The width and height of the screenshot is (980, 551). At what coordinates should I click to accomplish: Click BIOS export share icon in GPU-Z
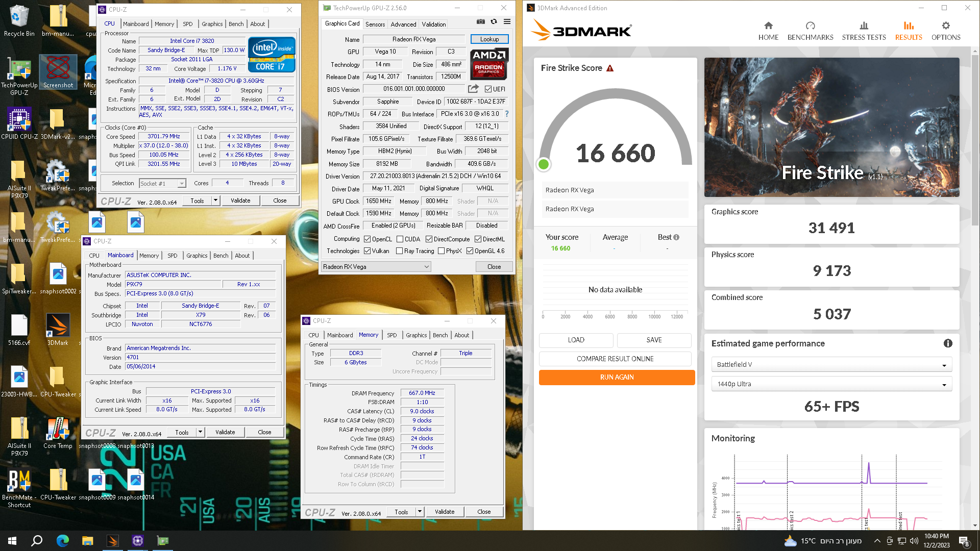click(473, 89)
